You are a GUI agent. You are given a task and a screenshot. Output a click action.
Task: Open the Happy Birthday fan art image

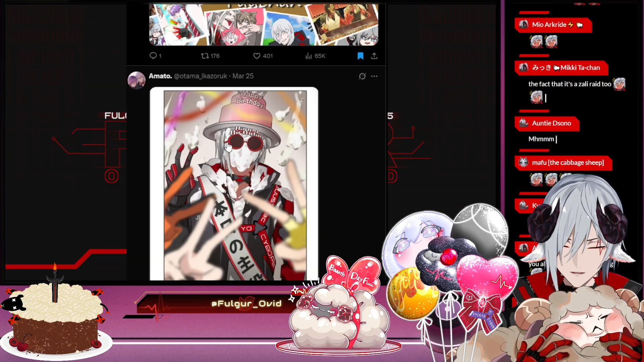[x=234, y=184]
